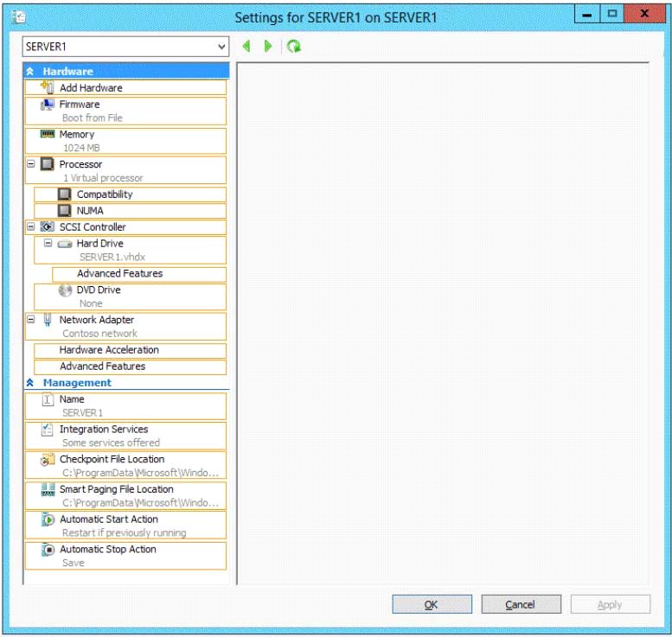Viewport: 672px width, 637px height.
Task: Select Automatic Start Action icon
Action: pos(48,519)
